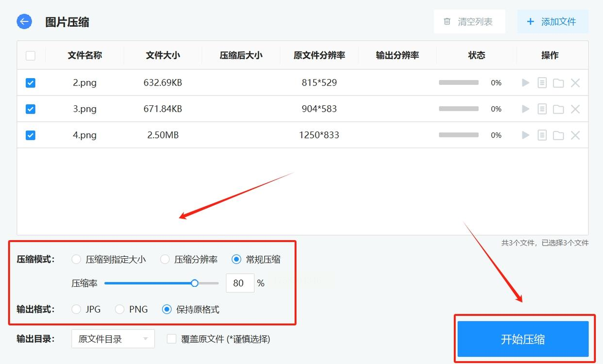Start compressing 3.png with play icon
Viewport: 603px width, 364px height.
525,109
